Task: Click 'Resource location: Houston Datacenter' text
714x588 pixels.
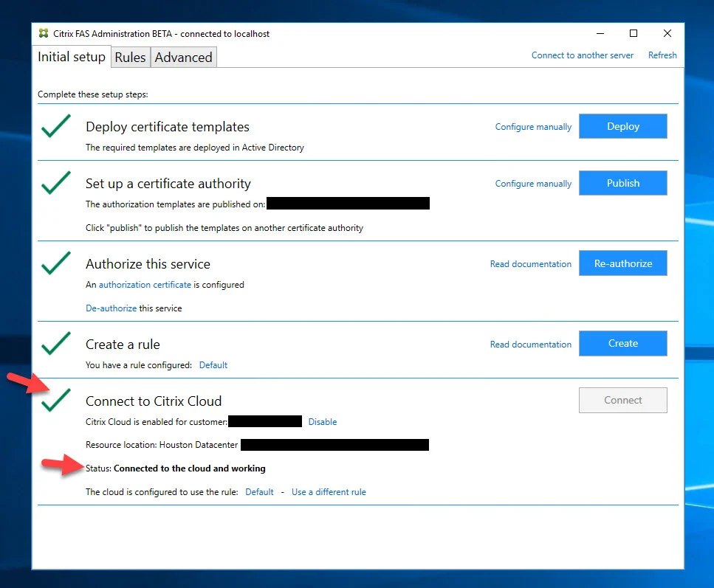Action: pos(162,445)
